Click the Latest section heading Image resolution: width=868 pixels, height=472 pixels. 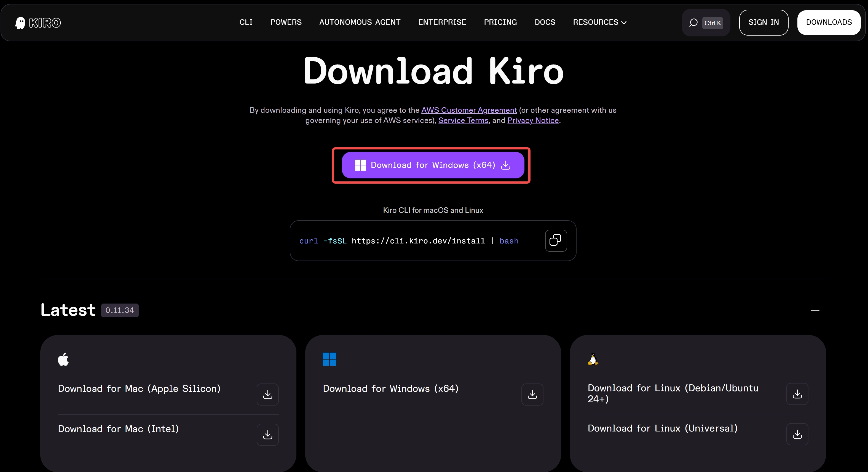[68, 310]
